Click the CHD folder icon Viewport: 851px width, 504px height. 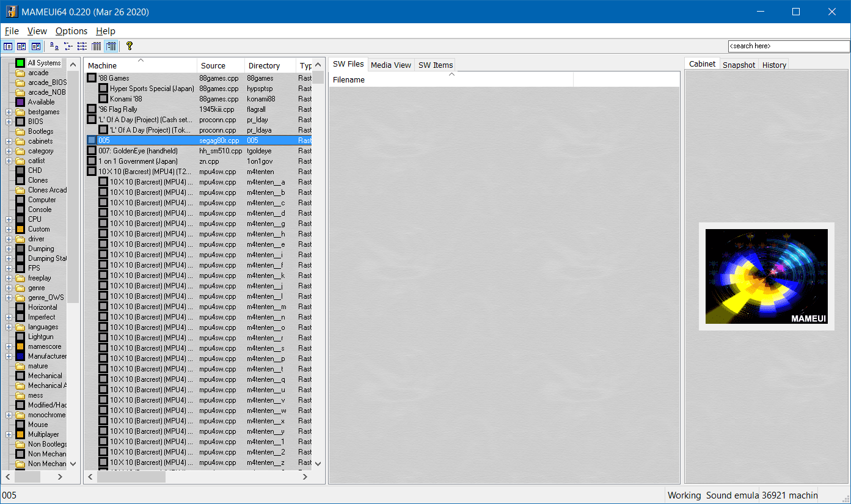(20, 170)
